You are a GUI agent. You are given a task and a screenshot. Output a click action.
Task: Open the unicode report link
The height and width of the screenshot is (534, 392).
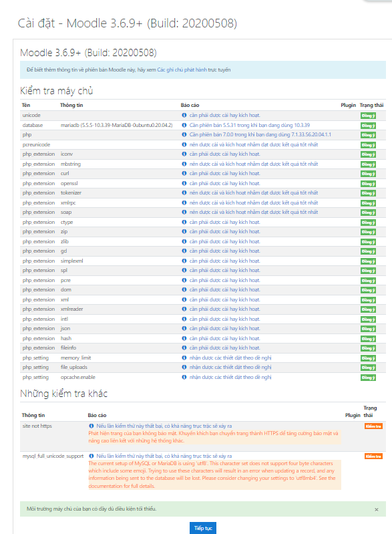click(x=224, y=116)
